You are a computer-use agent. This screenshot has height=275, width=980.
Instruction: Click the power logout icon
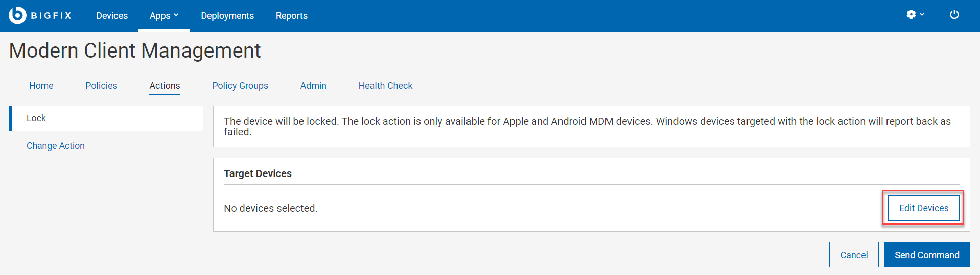954,15
